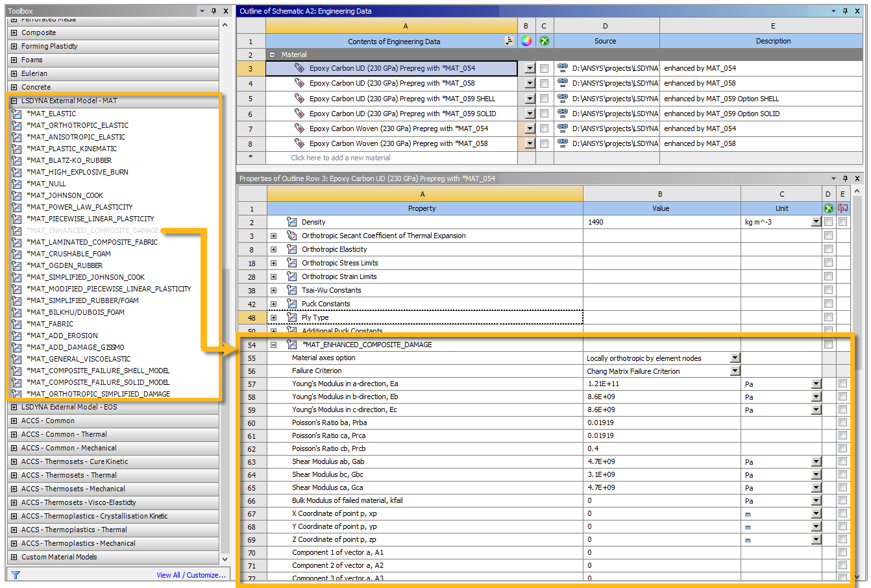Check the checkbox beside Orthotropic Stress Limits
Screen dimensions: 871x588
coord(828,263)
